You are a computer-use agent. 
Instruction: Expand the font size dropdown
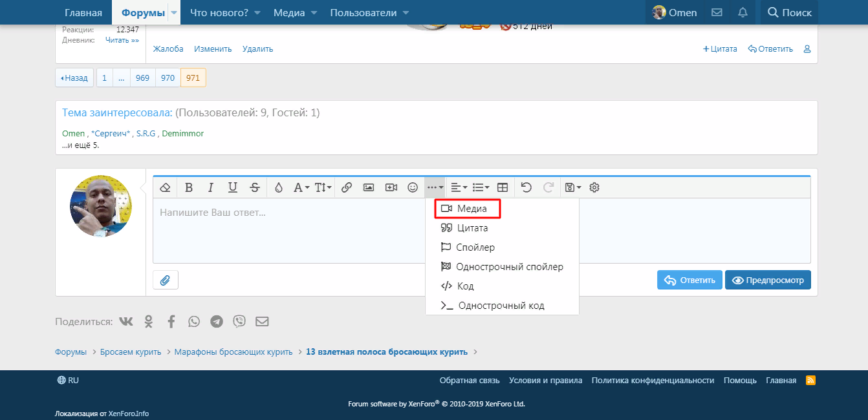click(323, 187)
